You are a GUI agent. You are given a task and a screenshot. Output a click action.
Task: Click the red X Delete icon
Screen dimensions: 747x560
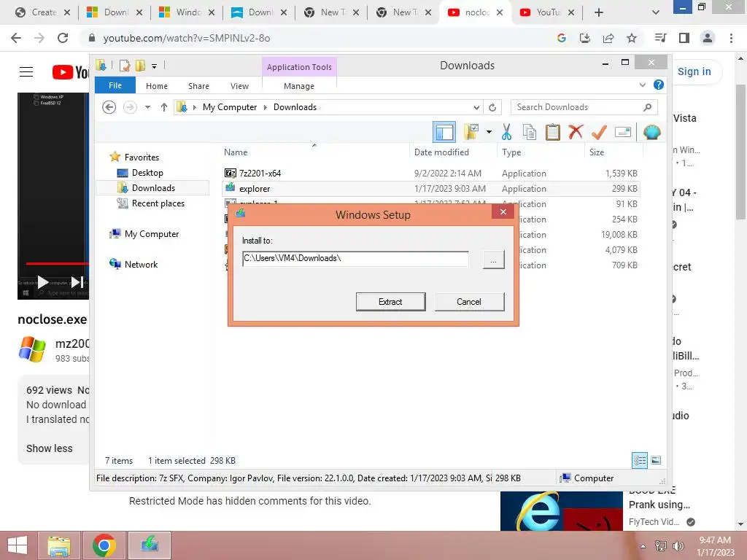pyautogui.click(x=576, y=131)
